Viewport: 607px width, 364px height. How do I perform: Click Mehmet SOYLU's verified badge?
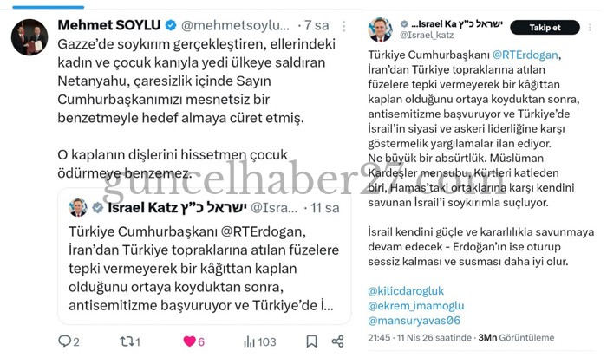click(x=171, y=25)
